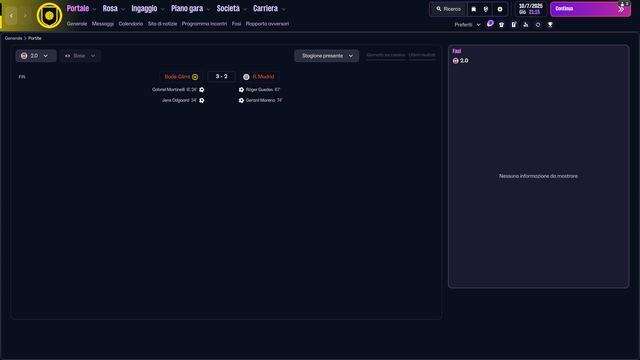Click the FIN match status label
Viewport: 640px width, 360px height.
[x=22, y=77]
